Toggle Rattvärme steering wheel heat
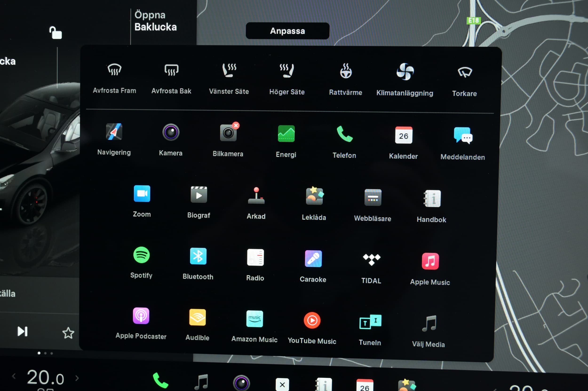 (346, 80)
